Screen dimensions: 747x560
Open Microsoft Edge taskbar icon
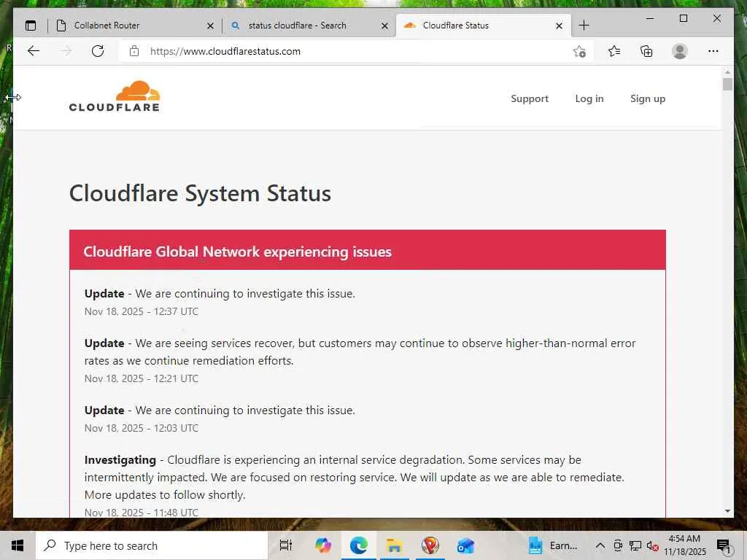pyautogui.click(x=359, y=545)
